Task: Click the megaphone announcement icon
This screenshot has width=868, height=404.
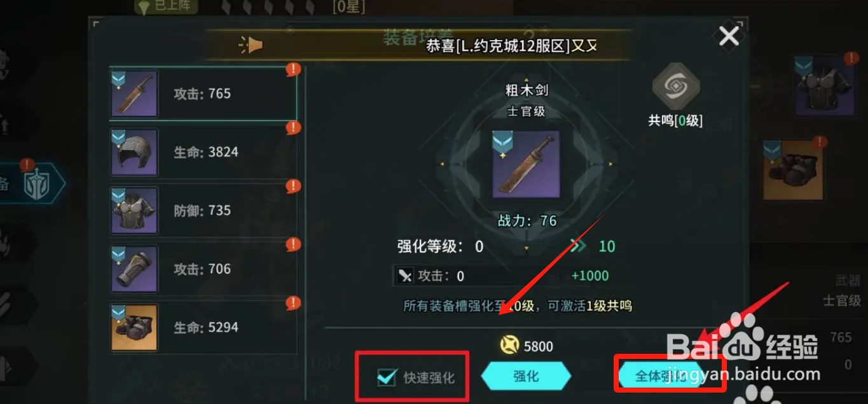Action: (251, 44)
